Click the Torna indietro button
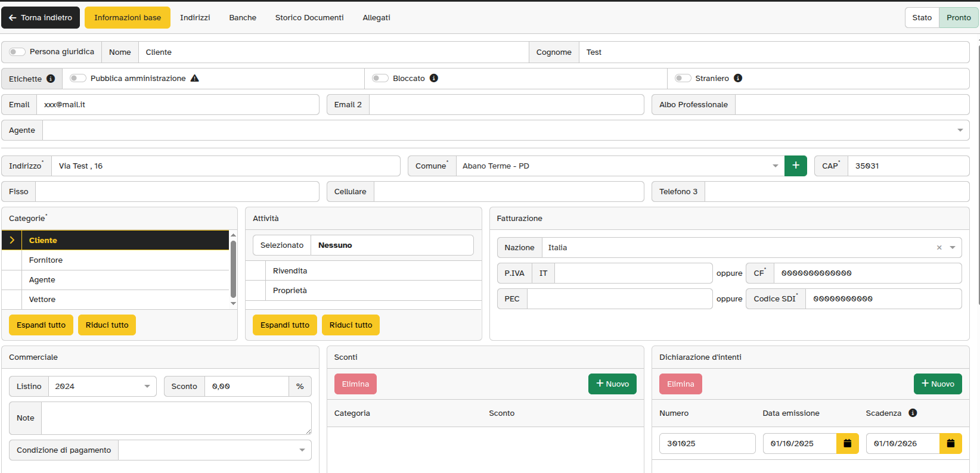 [x=41, y=18]
